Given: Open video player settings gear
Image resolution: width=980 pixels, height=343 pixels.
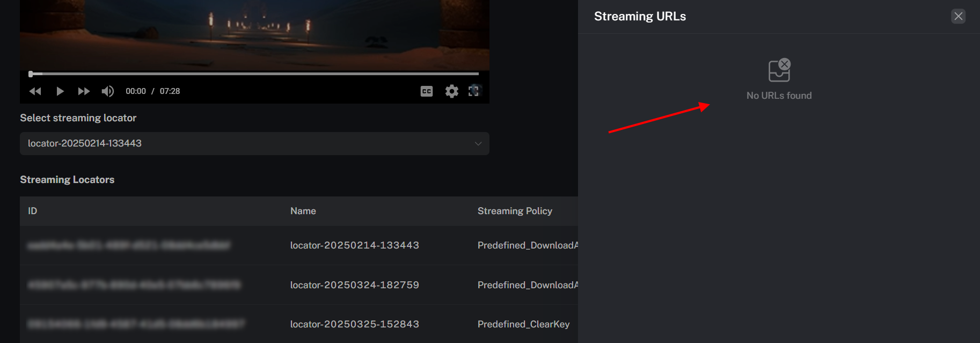Looking at the screenshot, I should point(452,91).
